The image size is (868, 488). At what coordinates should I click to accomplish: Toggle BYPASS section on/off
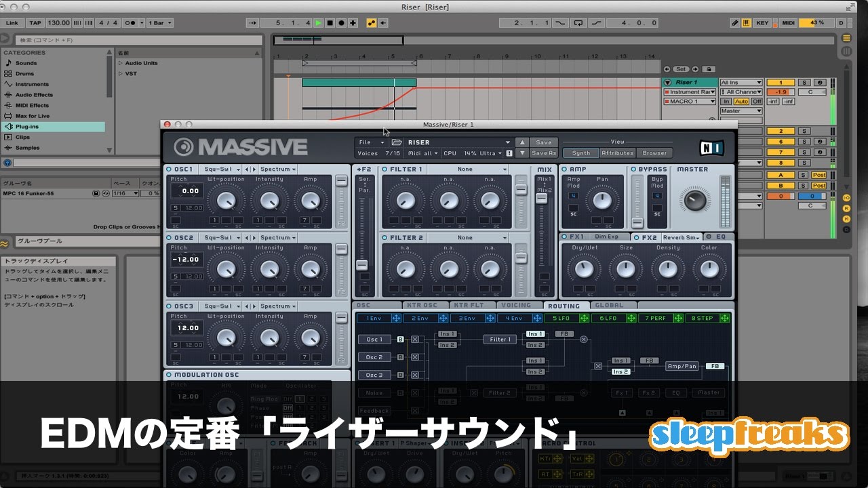click(634, 169)
